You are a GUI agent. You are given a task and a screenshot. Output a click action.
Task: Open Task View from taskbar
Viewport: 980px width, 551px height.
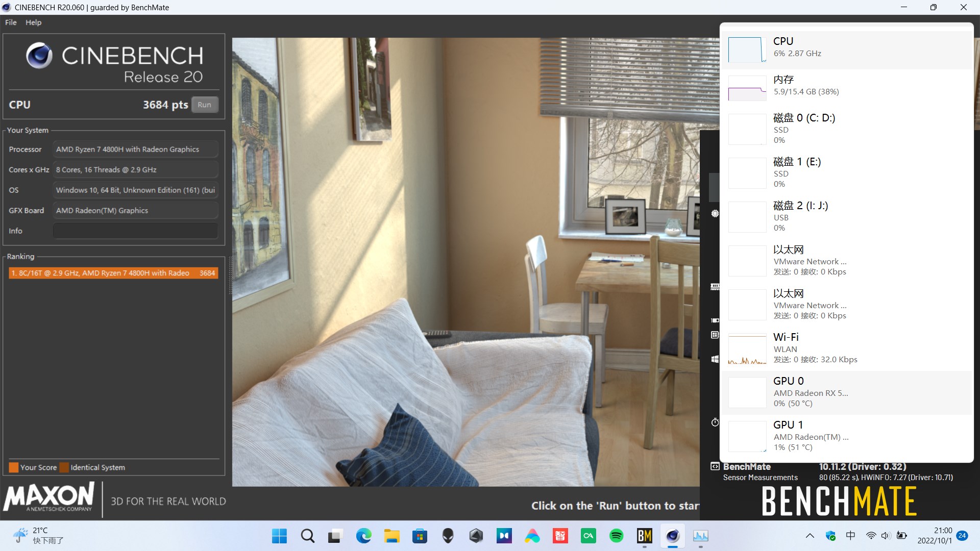(x=335, y=536)
